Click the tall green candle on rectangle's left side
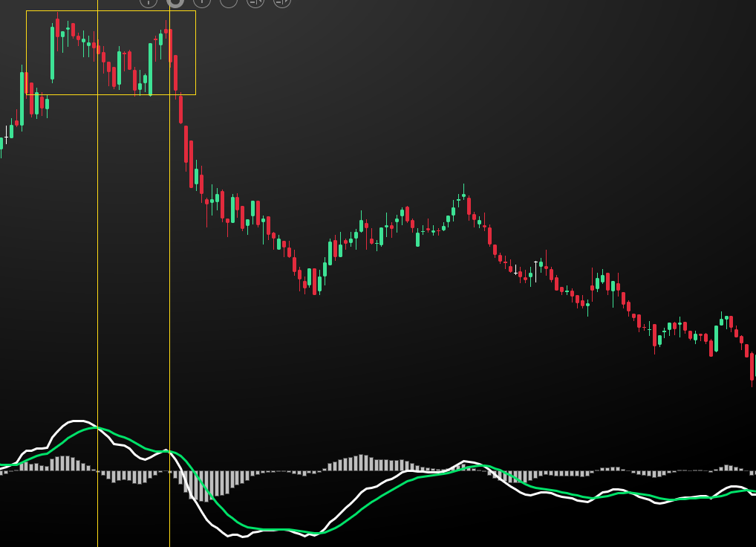Screen dimensions: 756x547 pos(52,52)
